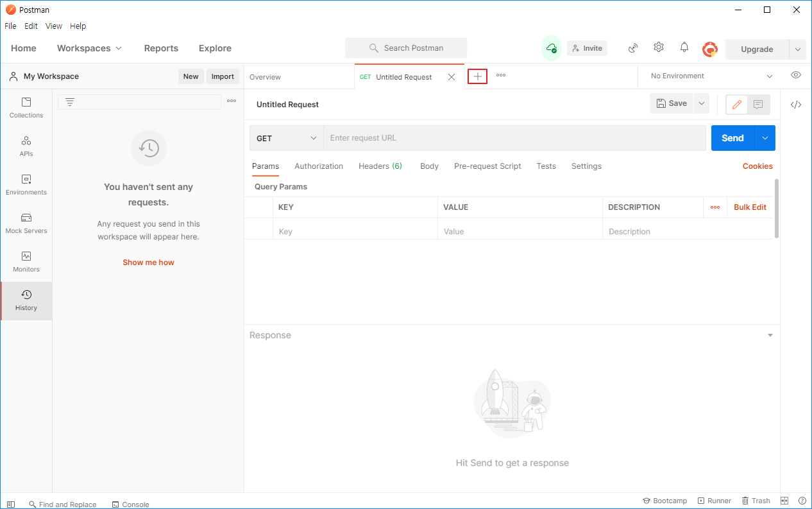Open the Trash
The height and width of the screenshot is (509, 812).
click(756, 501)
